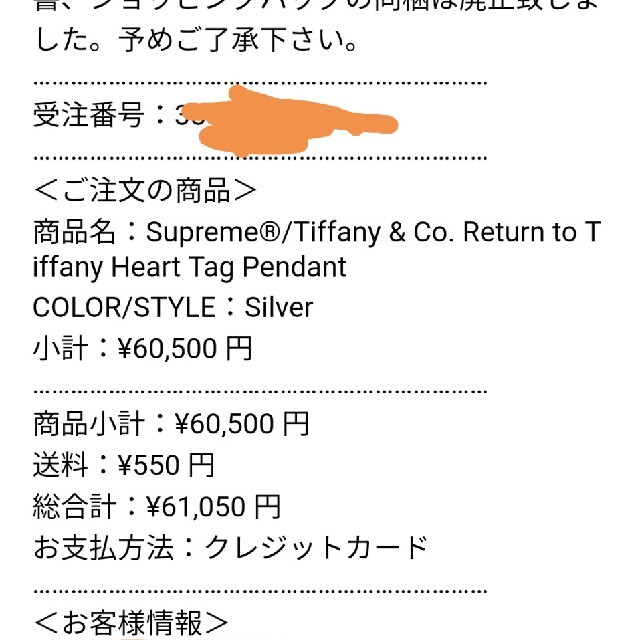This screenshot has height=640, width=640.
Task: Click the dotted separator above ＜ご注文の商品＞
Action: pos(260,158)
